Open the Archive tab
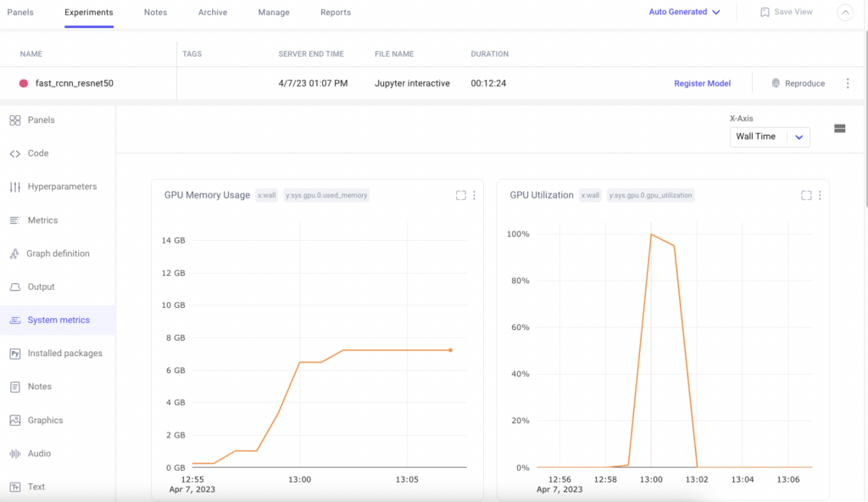The width and height of the screenshot is (868, 502). click(x=212, y=13)
